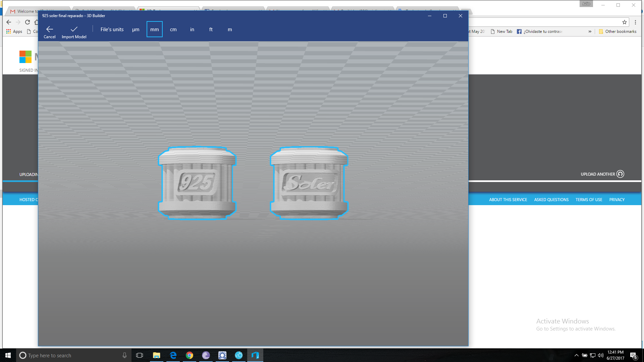Show hidden system tray icons
This screenshot has width=644, height=362.
point(576,355)
